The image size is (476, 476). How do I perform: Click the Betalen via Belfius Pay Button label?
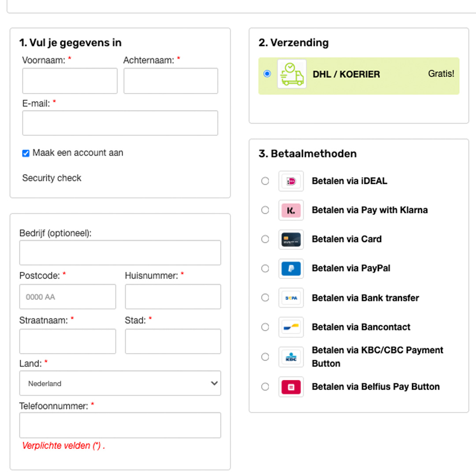tap(376, 387)
